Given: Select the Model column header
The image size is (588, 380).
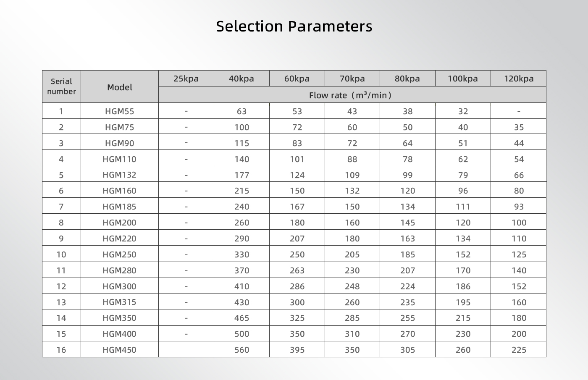Looking at the screenshot, I should 119,87.
